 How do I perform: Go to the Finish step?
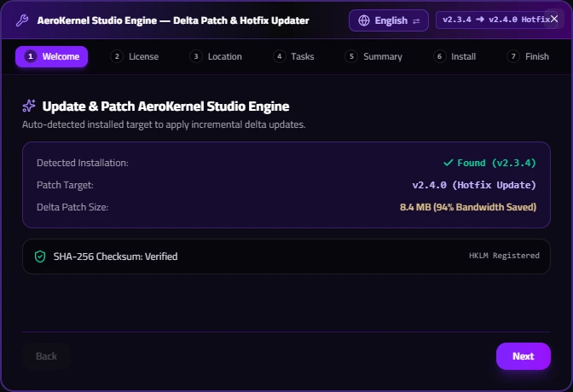click(x=528, y=56)
